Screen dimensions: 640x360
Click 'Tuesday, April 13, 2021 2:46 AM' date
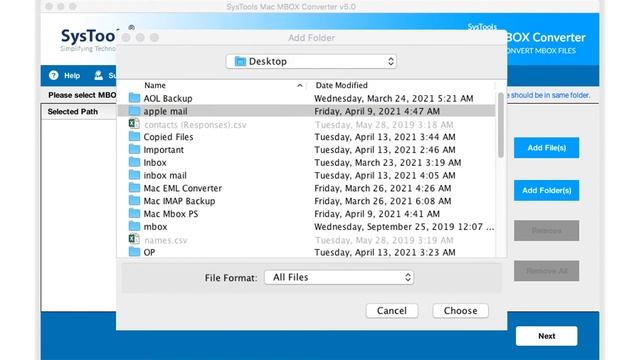click(384, 150)
